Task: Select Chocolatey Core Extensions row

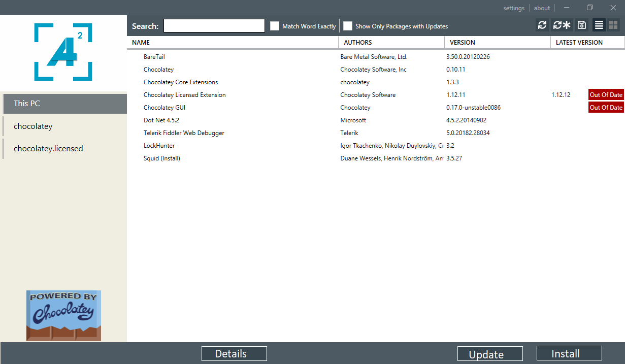Action: click(x=376, y=82)
